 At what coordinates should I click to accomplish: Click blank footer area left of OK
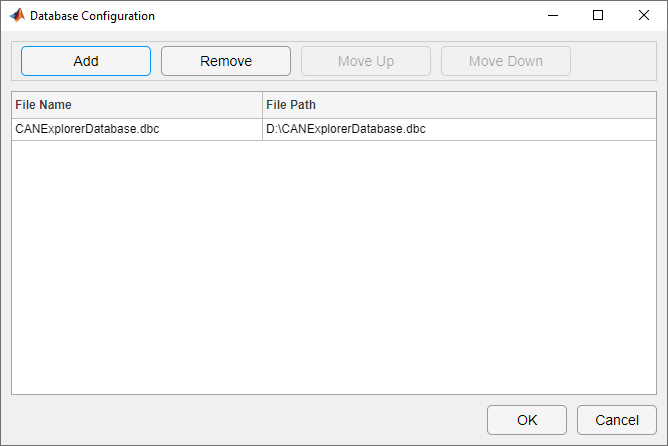click(x=250, y=420)
